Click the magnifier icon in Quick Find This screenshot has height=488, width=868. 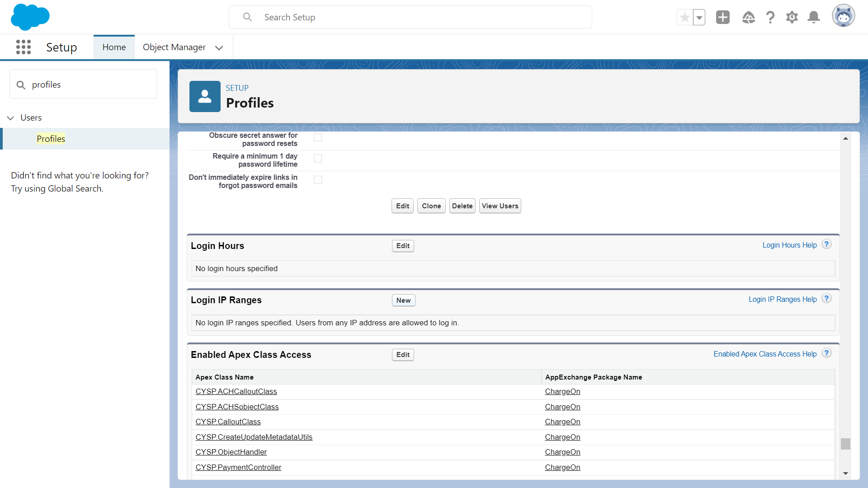(x=21, y=85)
